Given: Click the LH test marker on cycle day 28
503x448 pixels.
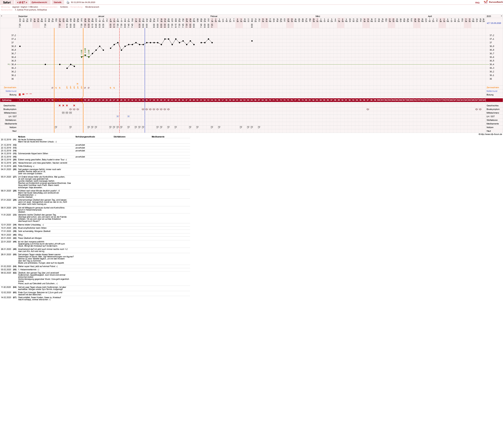Looking at the screenshot, I should tap(118, 116).
